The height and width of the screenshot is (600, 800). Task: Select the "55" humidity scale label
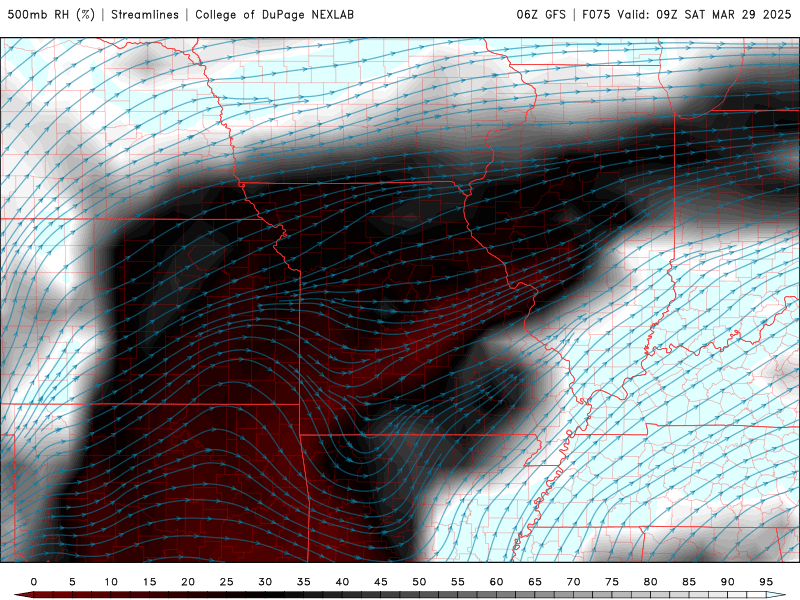coord(458,582)
